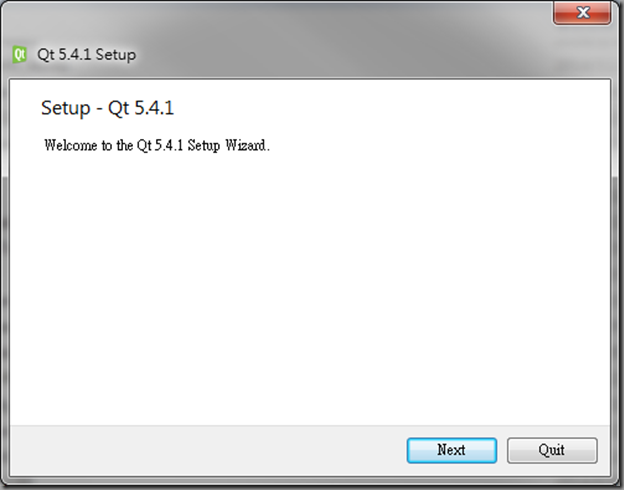Click the "Qt 5.4.1 Setup" title bar text
The width and height of the screenshot is (624, 490).
tap(86, 55)
